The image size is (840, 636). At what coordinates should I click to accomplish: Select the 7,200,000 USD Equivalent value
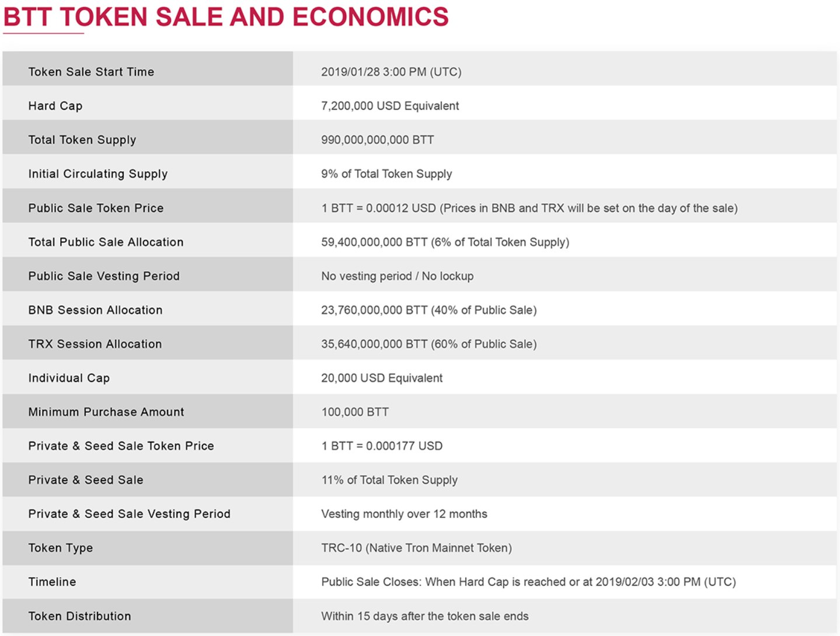point(390,106)
